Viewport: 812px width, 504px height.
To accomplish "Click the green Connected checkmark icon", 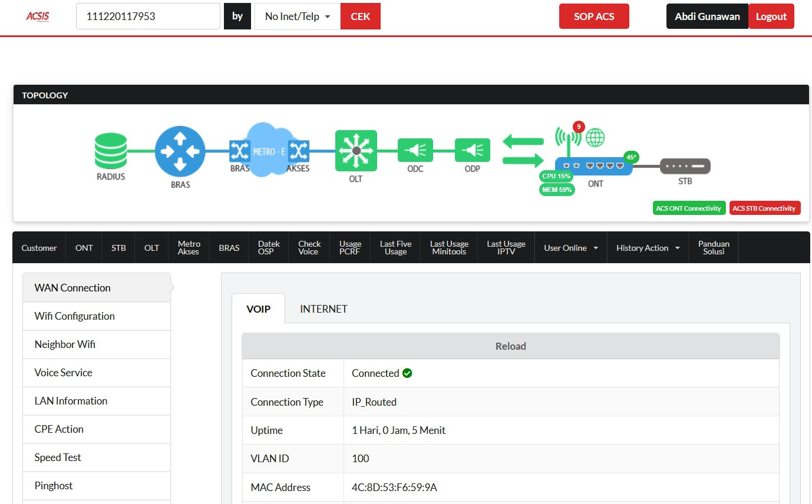I will click(x=407, y=373).
